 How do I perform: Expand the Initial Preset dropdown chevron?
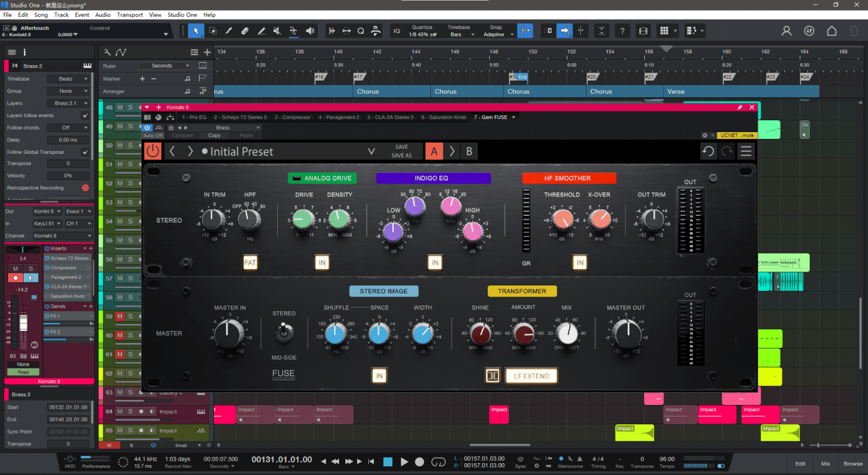(371, 151)
